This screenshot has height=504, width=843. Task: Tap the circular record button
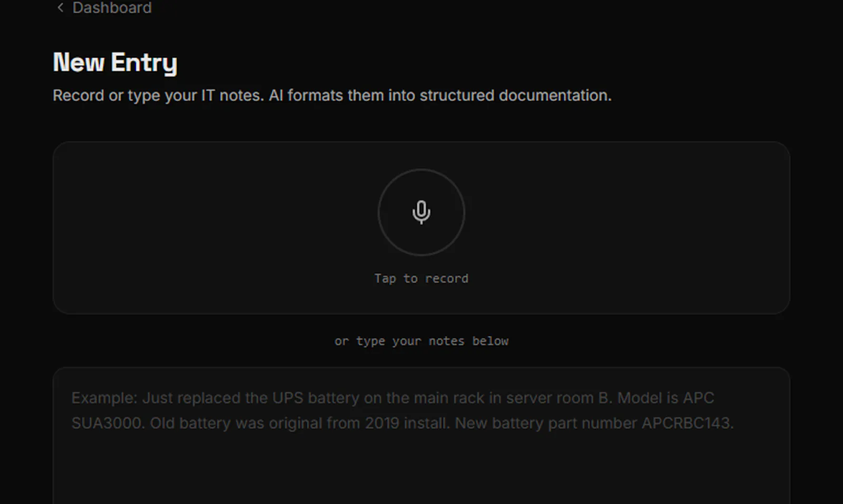(421, 212)
